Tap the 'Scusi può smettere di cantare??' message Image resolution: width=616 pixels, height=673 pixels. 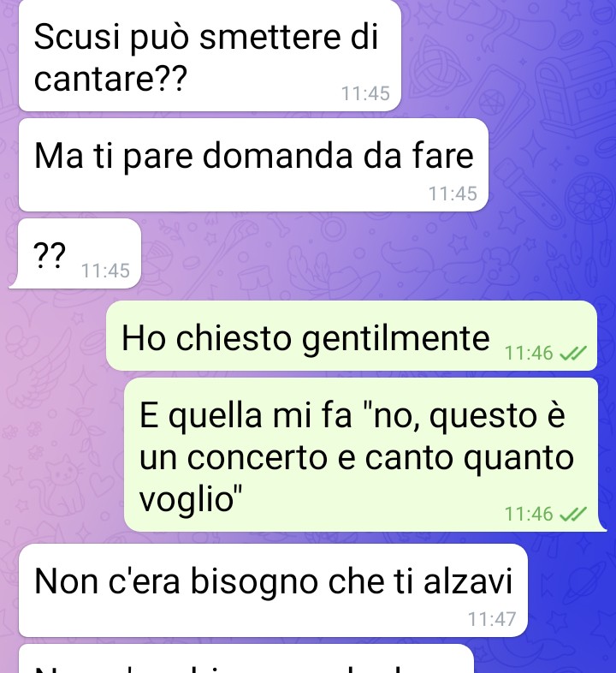210,56
